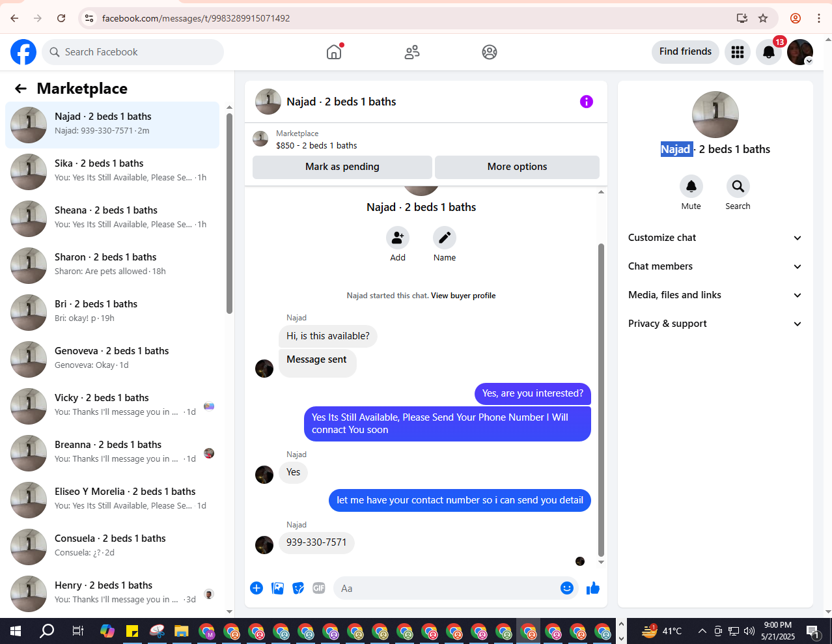Choose a sticker icon in composer

(298, 588)
